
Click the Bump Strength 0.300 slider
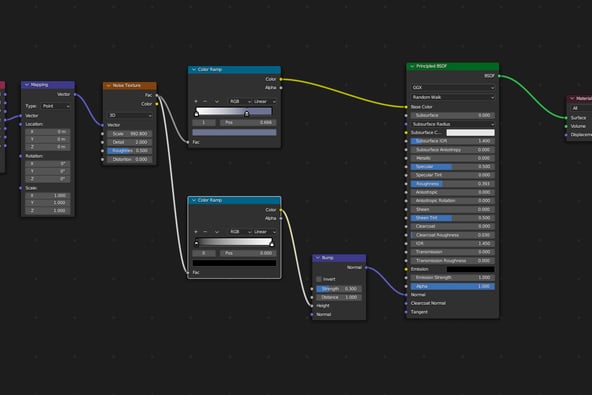(x=339, y=289)
